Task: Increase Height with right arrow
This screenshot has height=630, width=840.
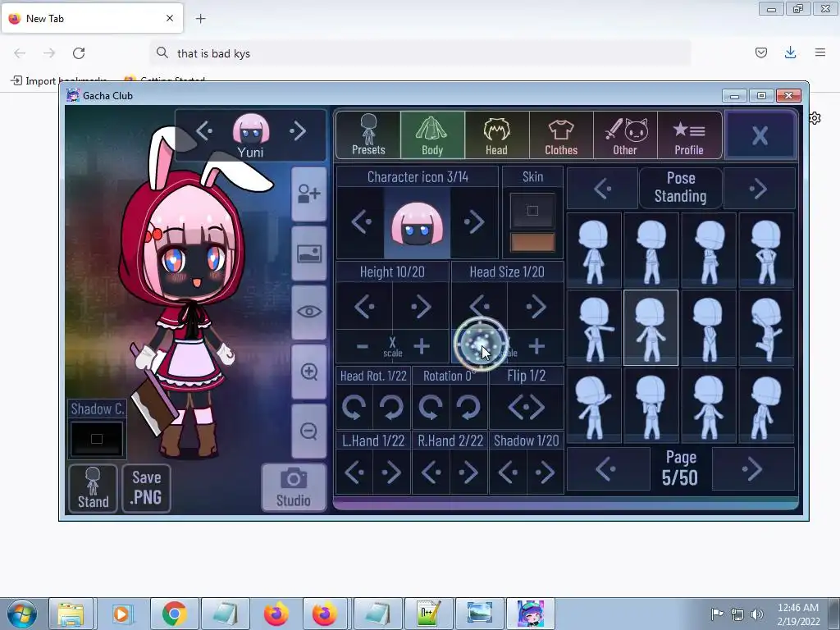Action: 421,307
